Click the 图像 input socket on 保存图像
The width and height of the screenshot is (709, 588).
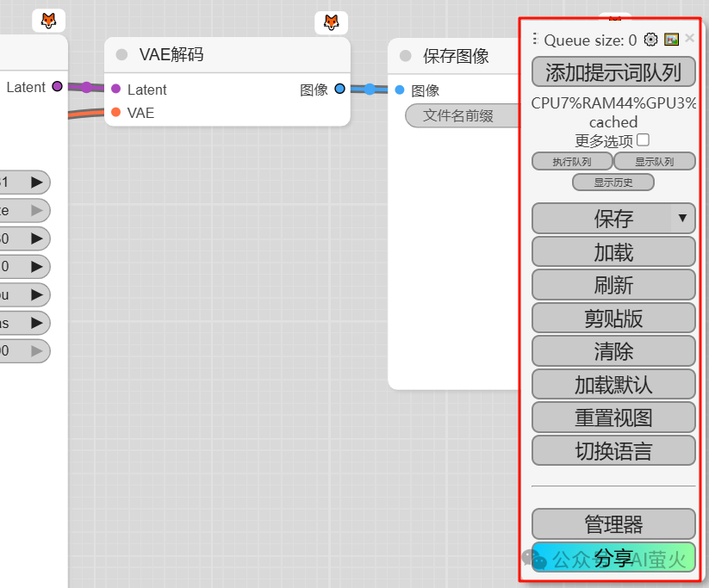tap(399, 90)
